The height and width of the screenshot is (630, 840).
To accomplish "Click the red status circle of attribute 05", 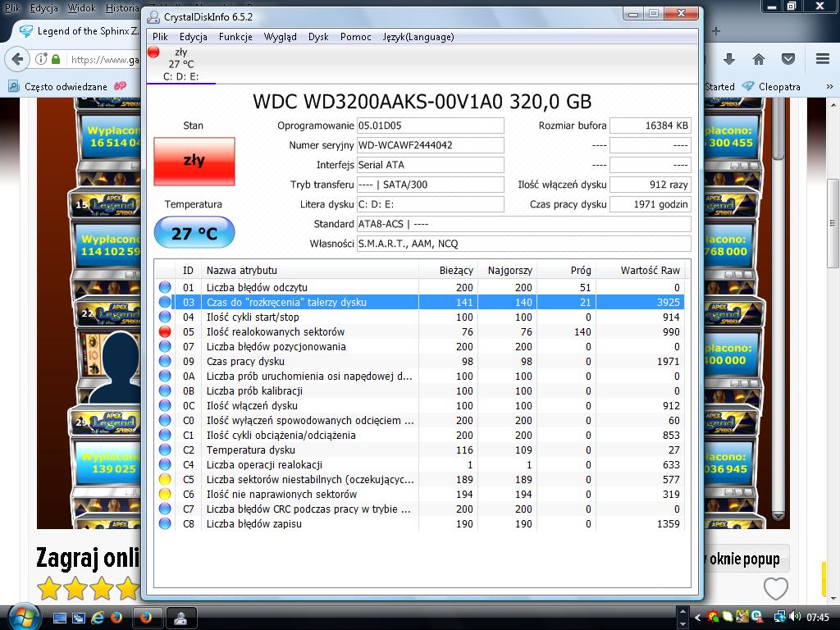I will [165, 331].
